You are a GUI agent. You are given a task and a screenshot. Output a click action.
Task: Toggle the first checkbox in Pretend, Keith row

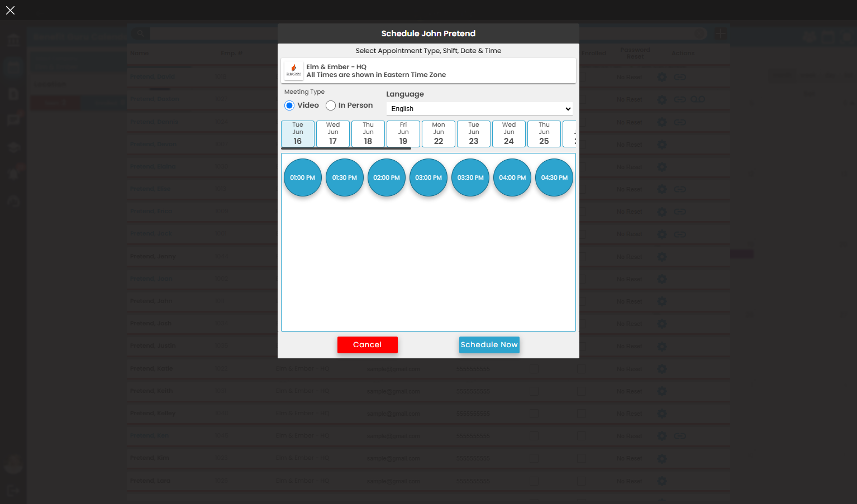click(x=534, y=391)
